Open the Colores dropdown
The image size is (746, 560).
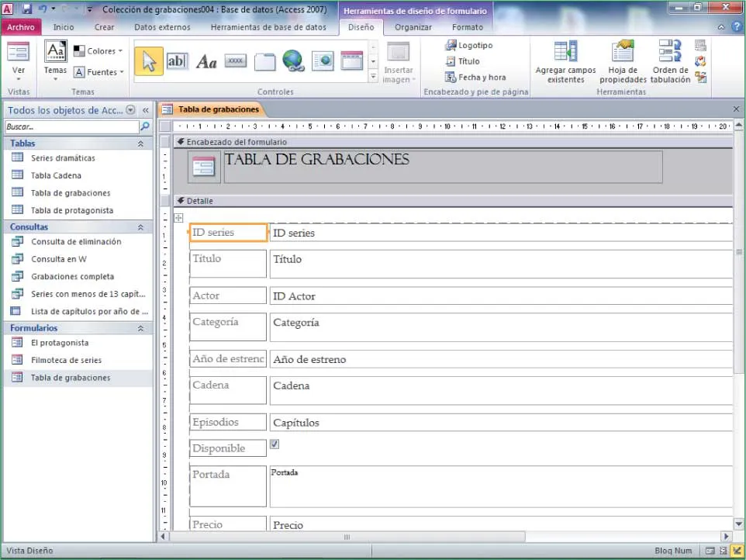tap(99, 51)
